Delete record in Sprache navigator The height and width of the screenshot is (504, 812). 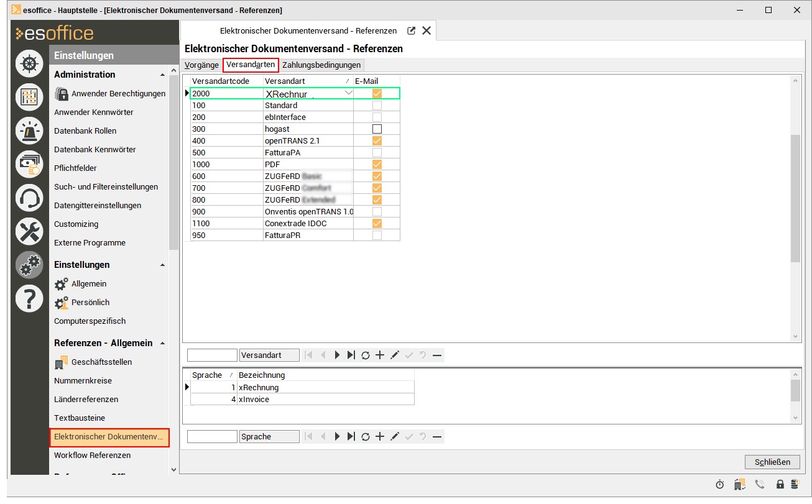(437, 437)
